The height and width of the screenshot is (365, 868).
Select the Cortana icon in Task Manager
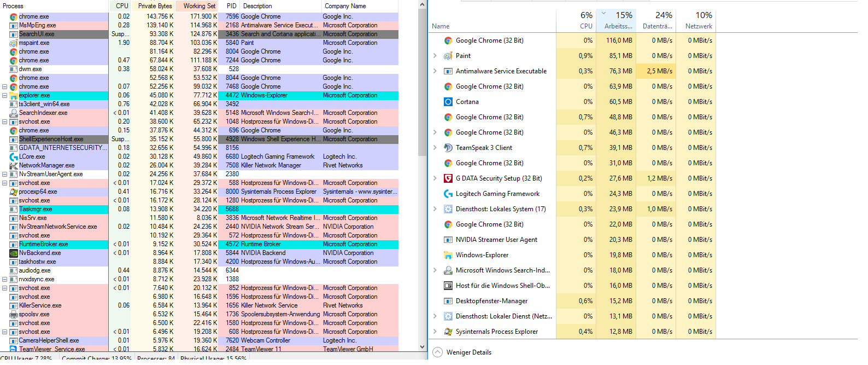448,102
